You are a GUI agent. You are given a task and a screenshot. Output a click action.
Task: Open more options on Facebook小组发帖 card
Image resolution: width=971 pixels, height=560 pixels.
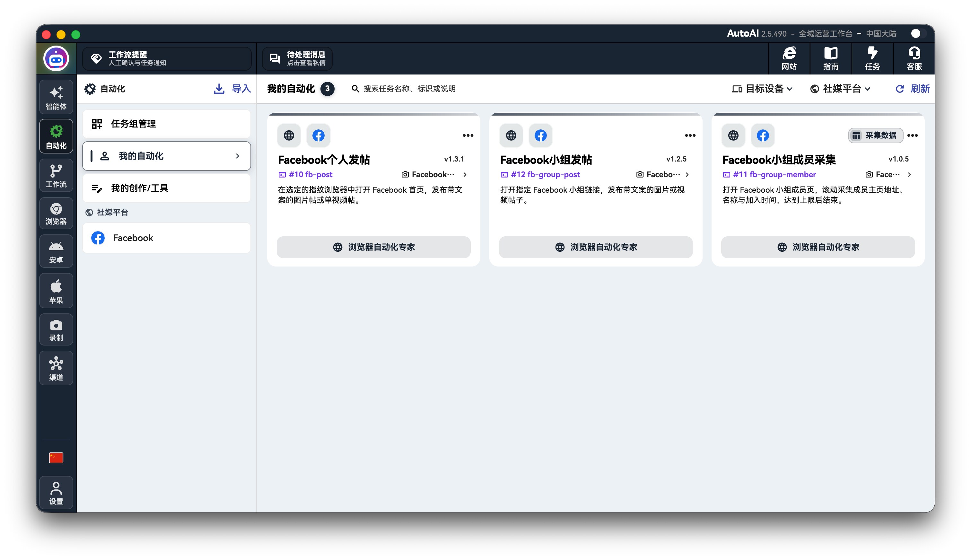click(x=690, y=136)
